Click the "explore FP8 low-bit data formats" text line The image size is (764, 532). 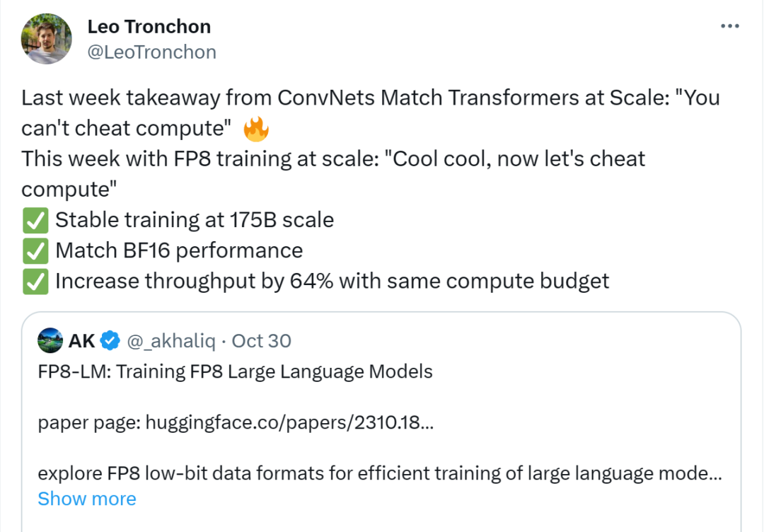379,473
